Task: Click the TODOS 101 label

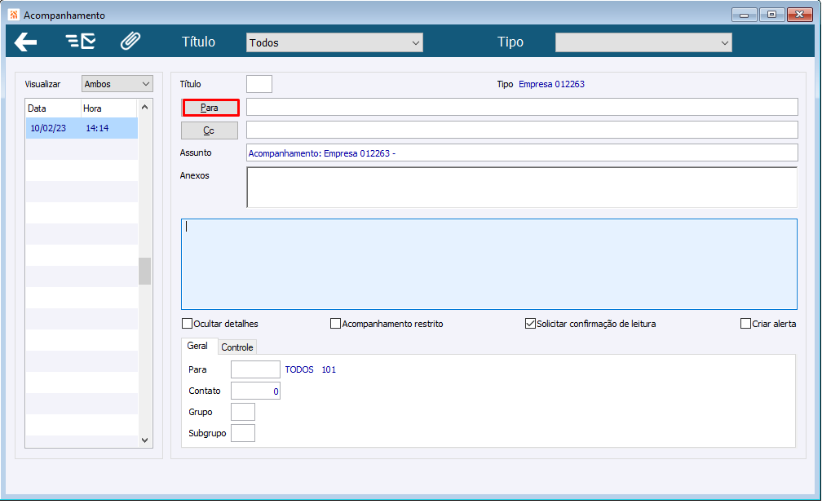Action: click(311, 369)
